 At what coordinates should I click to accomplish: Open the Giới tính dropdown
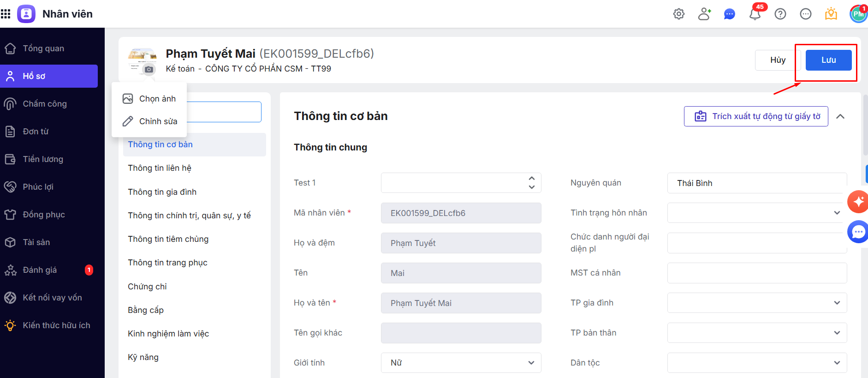click(x=461, y=363)
